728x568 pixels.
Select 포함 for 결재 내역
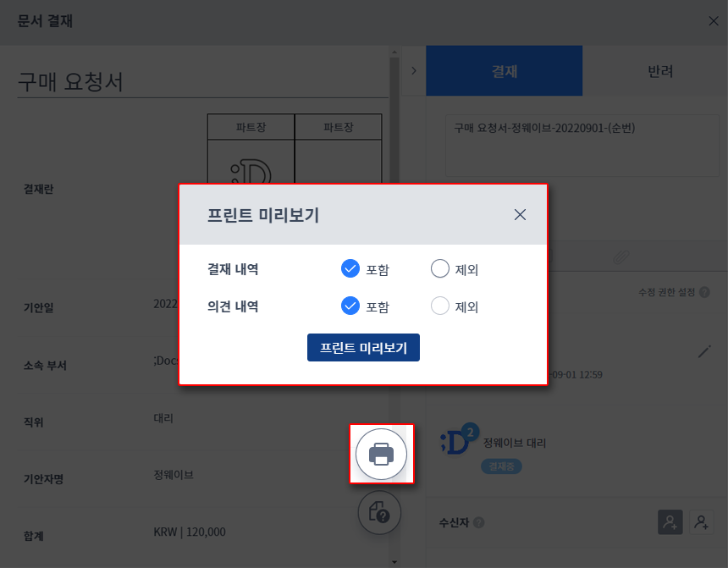click(350, 268)
